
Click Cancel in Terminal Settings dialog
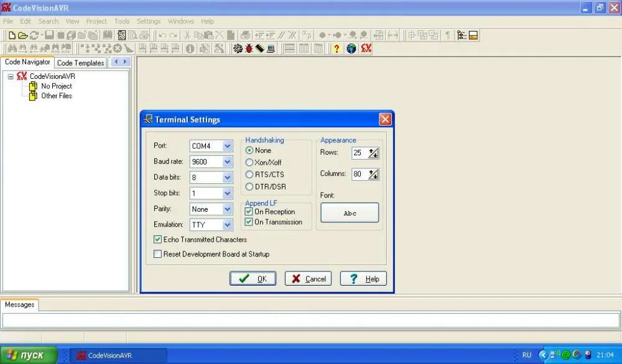tap(308, 279)
